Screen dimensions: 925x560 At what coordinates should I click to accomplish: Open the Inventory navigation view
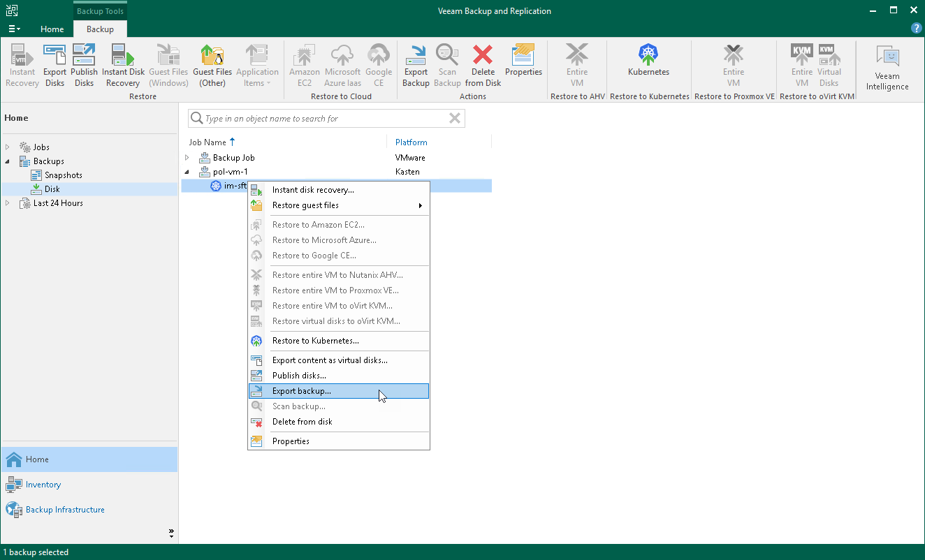pos(89,485)
